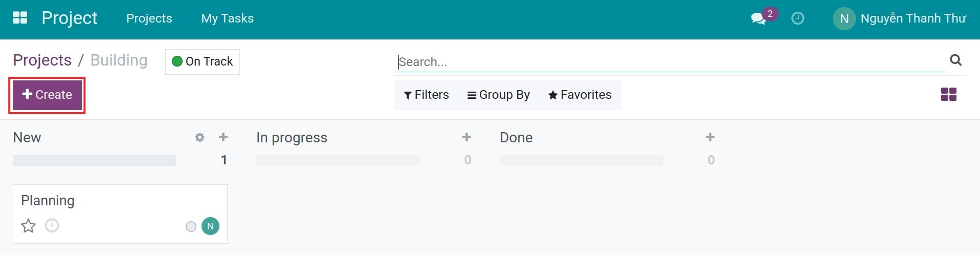Add quick task in New column

223,137
